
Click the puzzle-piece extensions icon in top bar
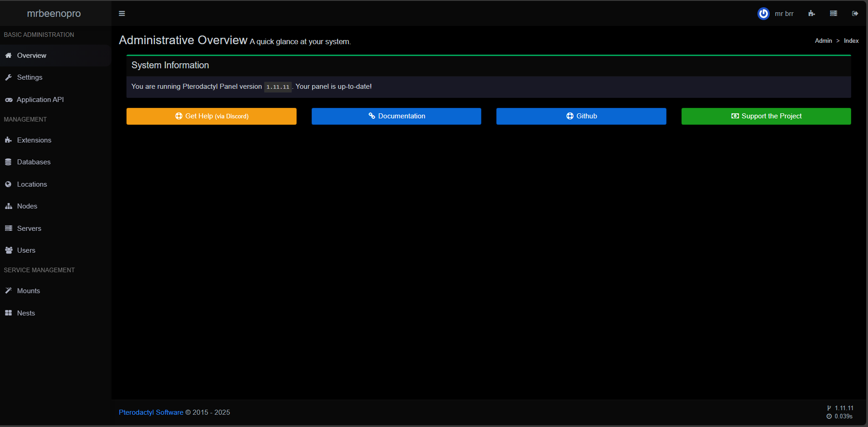coord(812,14)
